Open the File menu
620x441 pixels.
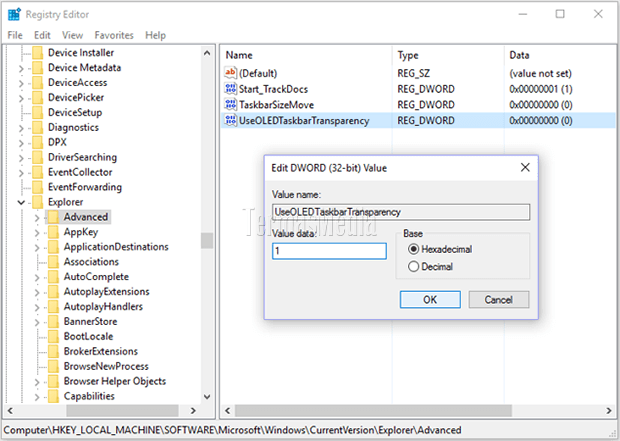click(x=15, y=35)
